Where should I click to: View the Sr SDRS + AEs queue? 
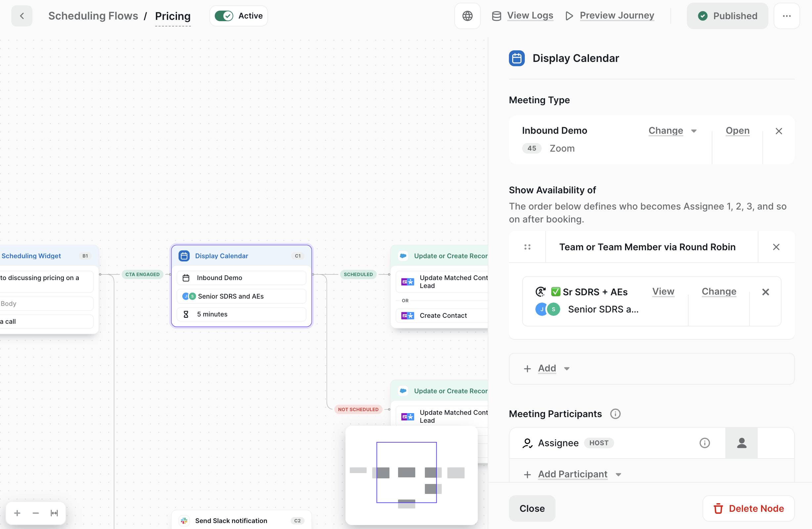click(663, 291)
